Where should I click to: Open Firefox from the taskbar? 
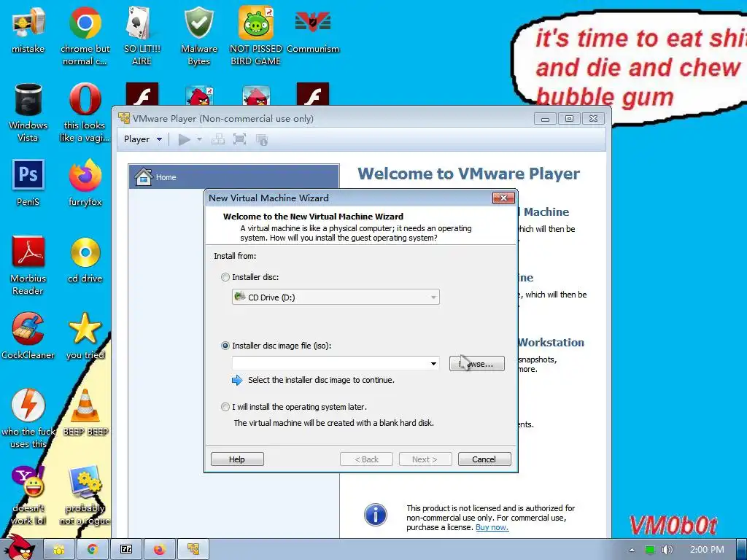pos(159,550)
